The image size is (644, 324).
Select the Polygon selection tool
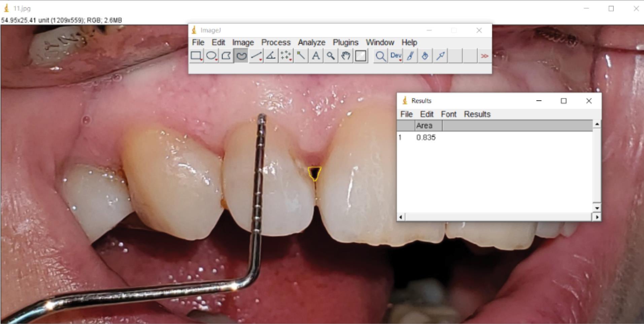pyautogui.click(x=226, y=56)
